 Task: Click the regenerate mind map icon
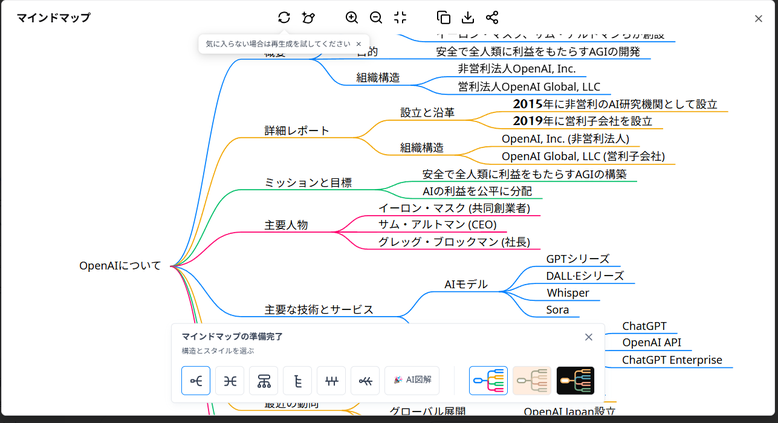(x=284, y=18)
